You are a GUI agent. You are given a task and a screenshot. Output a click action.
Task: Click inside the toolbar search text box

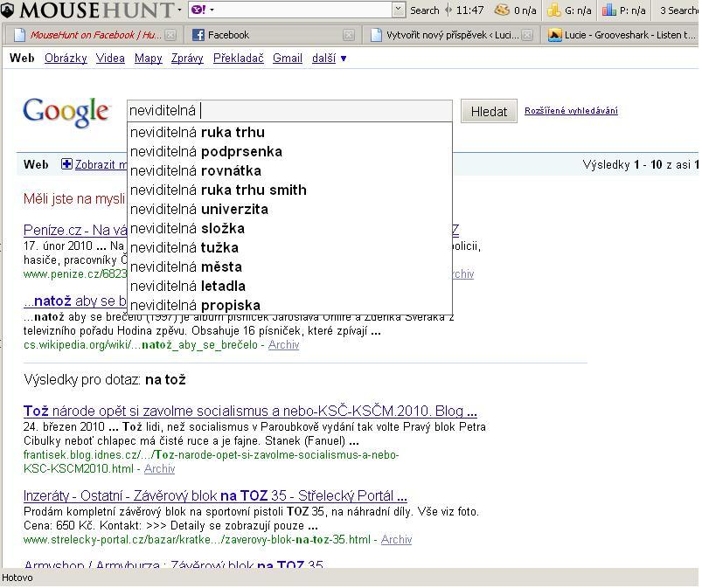[302, 10]
